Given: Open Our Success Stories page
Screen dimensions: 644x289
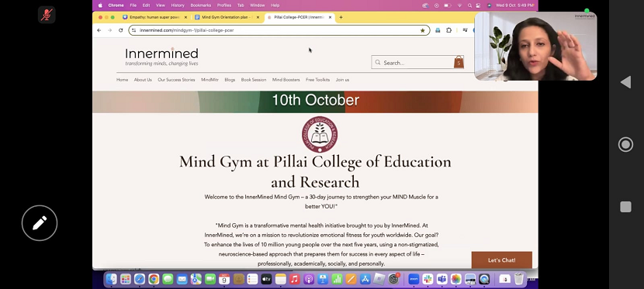Looking at the screenshot, I should point(176,80).
